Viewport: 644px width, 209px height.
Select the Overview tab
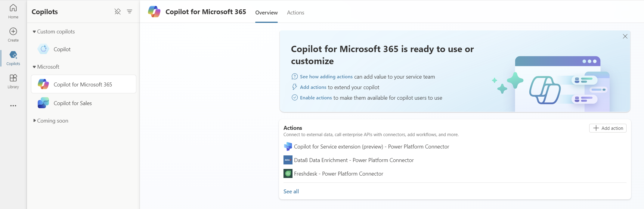pyautogui.click(x=266, y=13)
